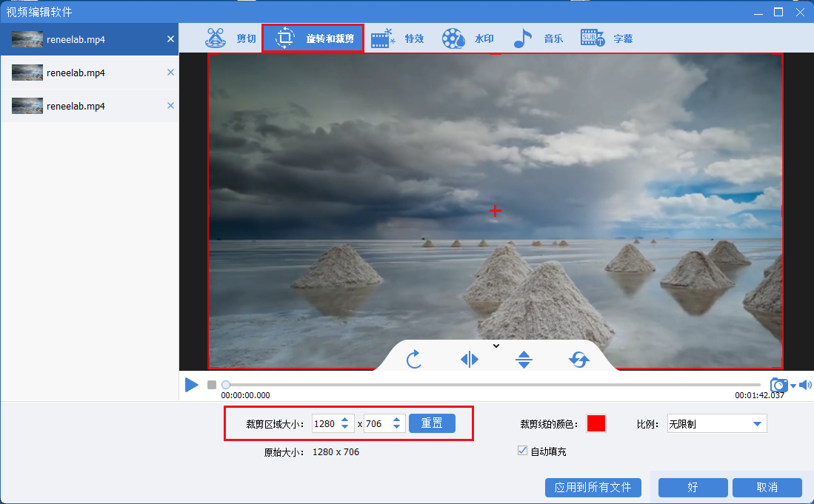Screen dimensions: 814x504
Task: Confirm with the 好 button
Action: [x=693, y=488]
